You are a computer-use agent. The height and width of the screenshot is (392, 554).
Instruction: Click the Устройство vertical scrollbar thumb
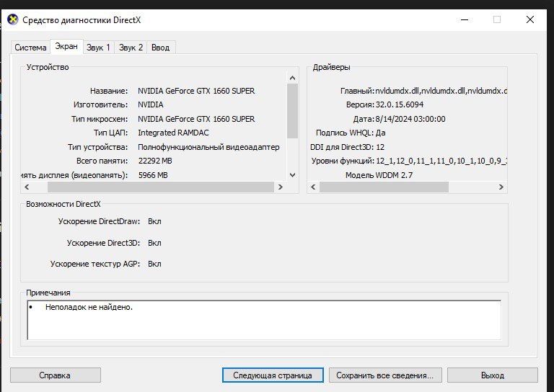coord(293,111)
